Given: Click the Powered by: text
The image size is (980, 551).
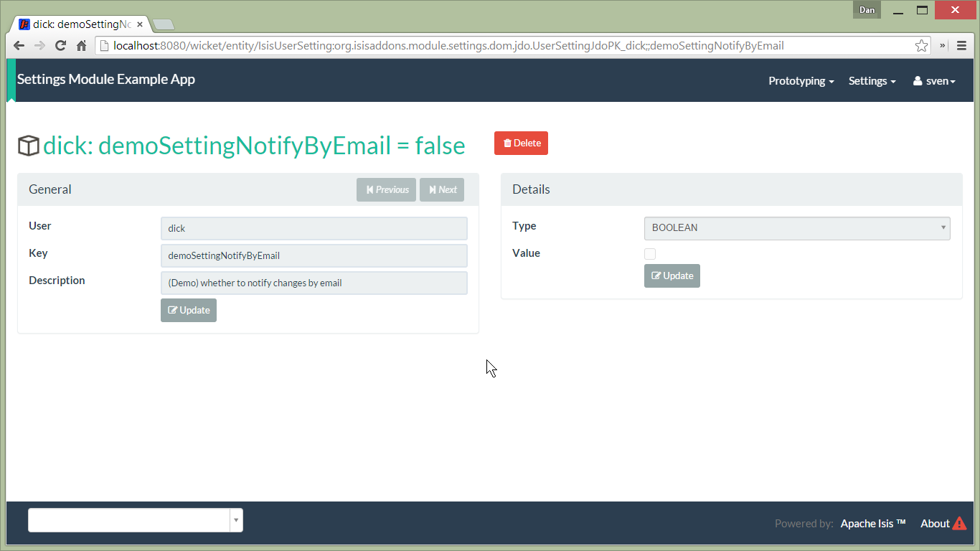Looking at the screenshot, I should tap(804, 524).
